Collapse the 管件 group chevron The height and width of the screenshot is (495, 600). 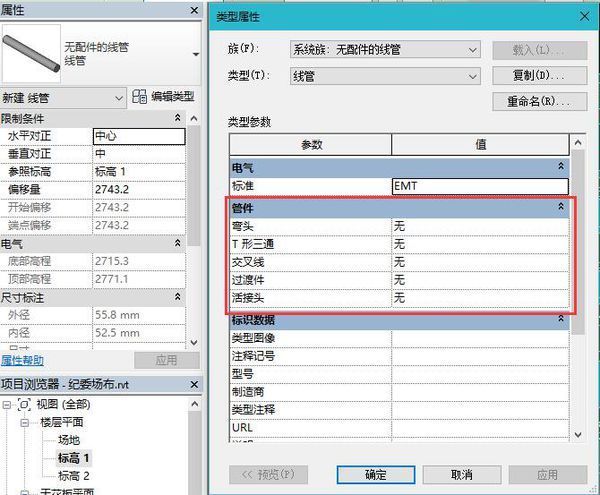560,208
